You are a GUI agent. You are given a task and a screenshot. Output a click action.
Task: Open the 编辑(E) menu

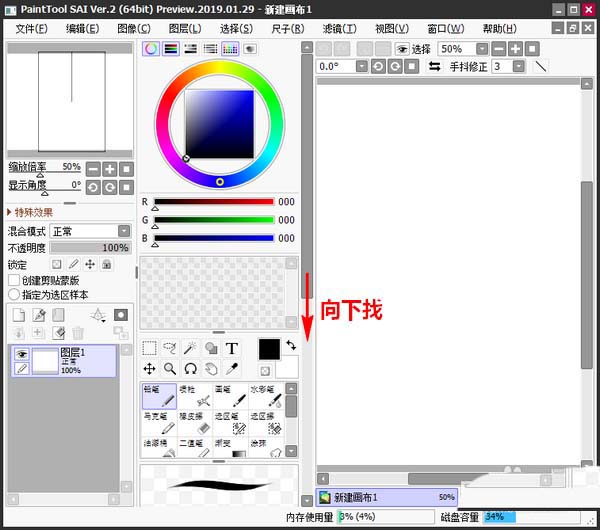point(83,29)
